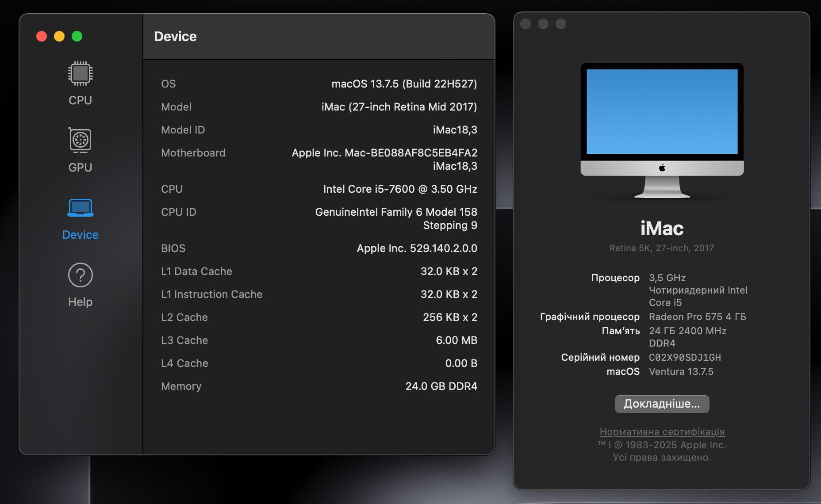Click '24 ГБ 2400 MHz' memory value
The height and width of the screenshot is (504, 821).
tap(687, 331)
